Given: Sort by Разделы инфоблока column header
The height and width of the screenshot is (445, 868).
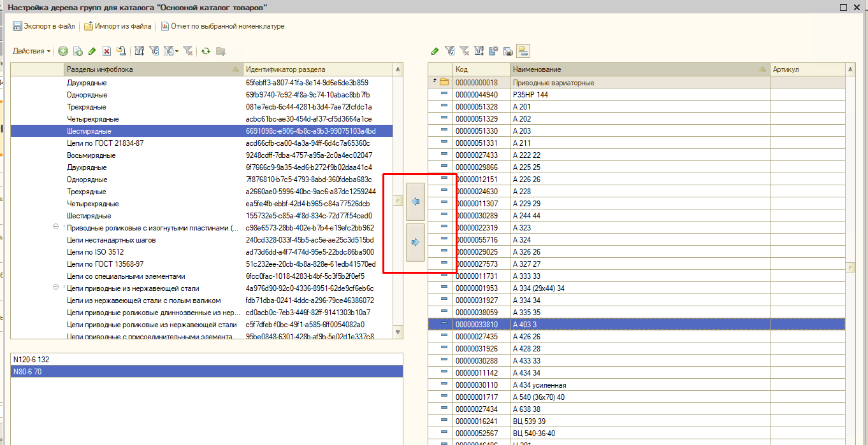Looking at the screenshot, I should pos(154,69).
